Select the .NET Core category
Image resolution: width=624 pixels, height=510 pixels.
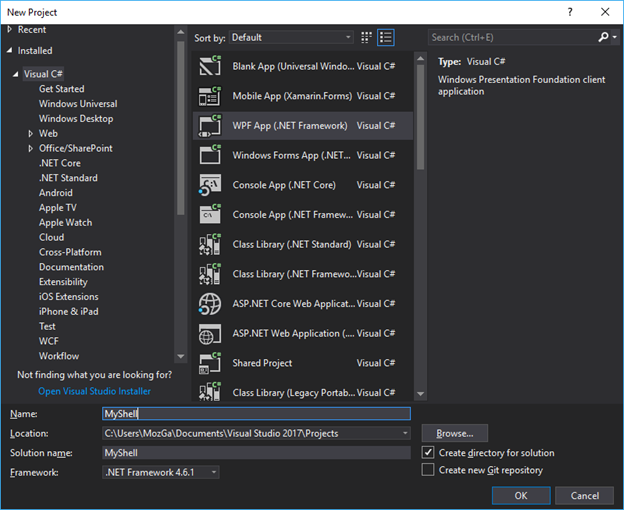coord(60,163)
